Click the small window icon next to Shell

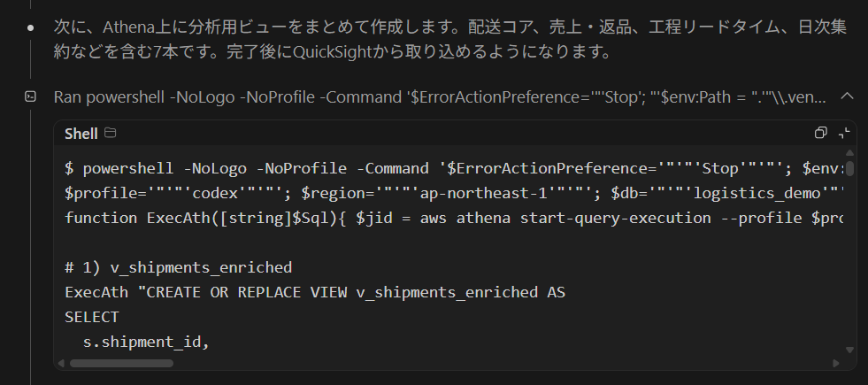pyautogui.click(x=111, y=133)
